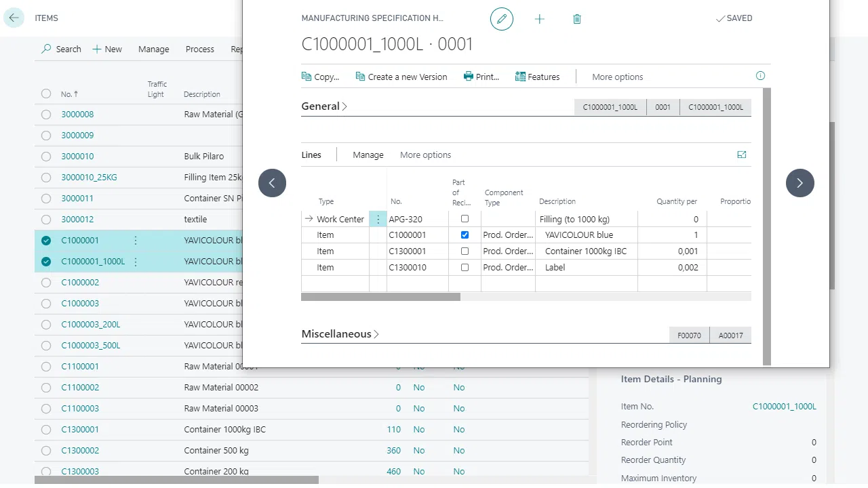Click the Type cell Work Center
Image resolution: width=868 pixels, height=488 pixels.
click(x=340, y=219)
